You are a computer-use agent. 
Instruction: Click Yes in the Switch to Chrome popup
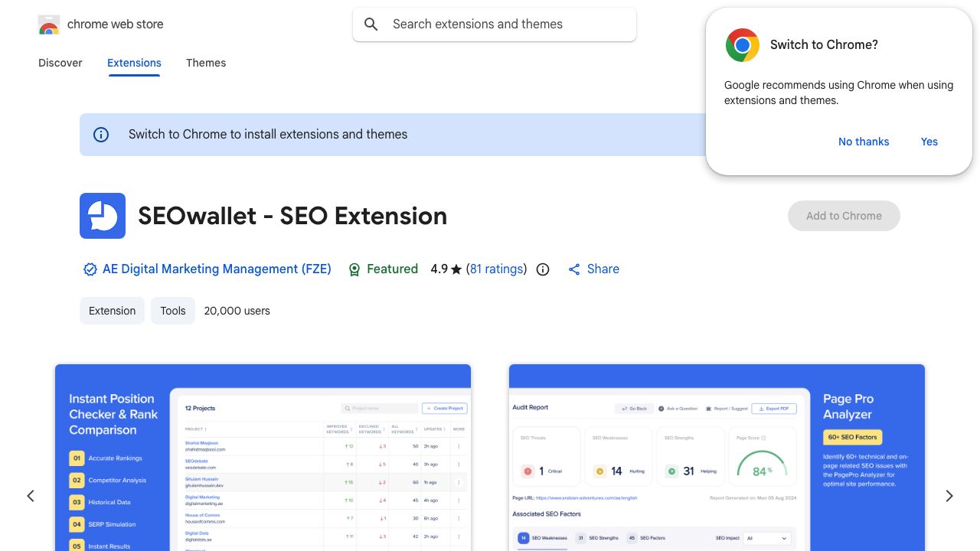coord(929,142)
